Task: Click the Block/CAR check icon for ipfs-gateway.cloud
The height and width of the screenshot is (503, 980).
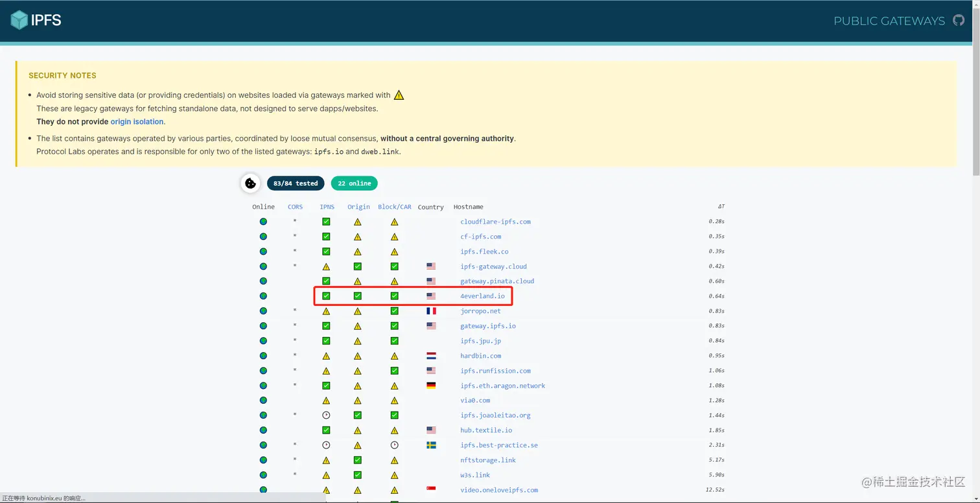Action: (395, 266)
